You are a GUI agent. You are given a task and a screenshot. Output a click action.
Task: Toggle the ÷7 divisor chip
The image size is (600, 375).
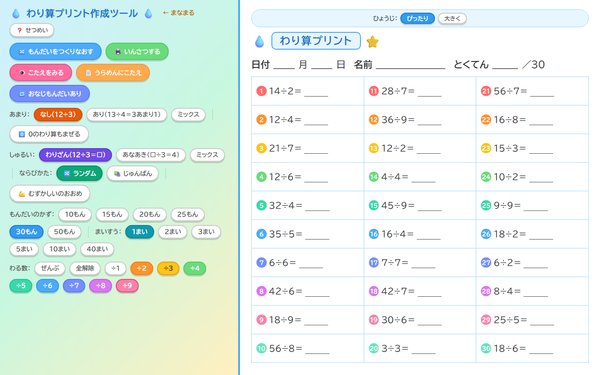[74, 285]
